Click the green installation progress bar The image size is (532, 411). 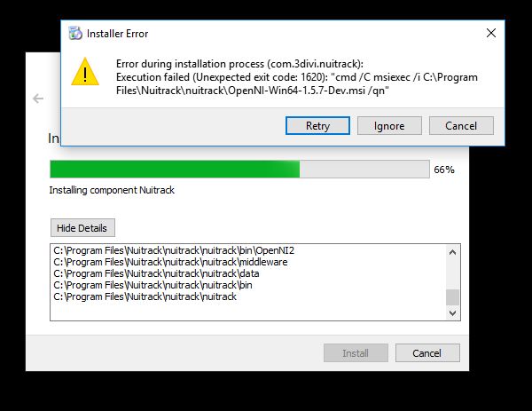(239, 170)
